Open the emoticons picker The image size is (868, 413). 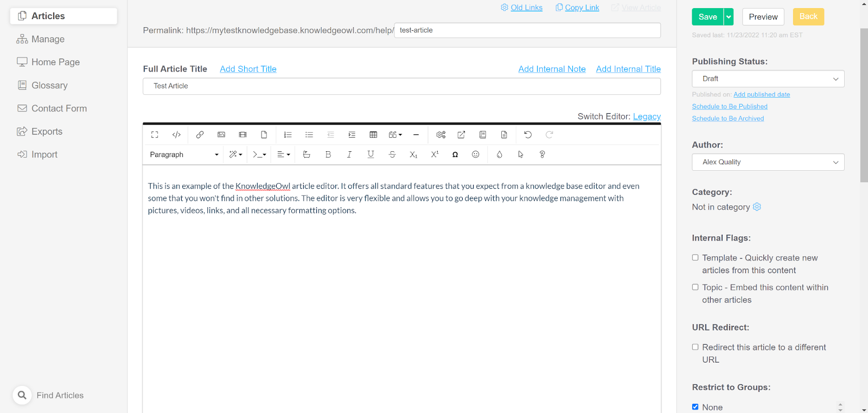(476, 154)
